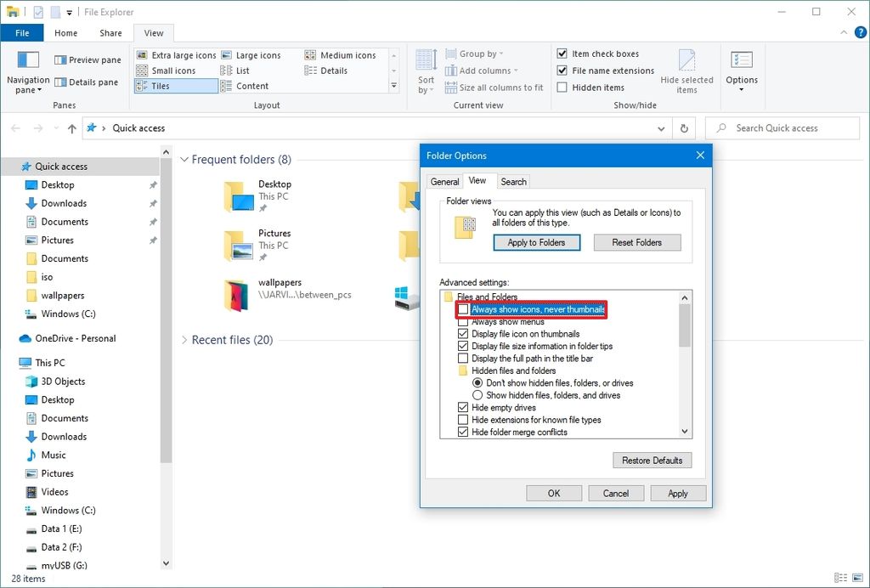Open the Home ribbon tab

[x=67, y=32]
